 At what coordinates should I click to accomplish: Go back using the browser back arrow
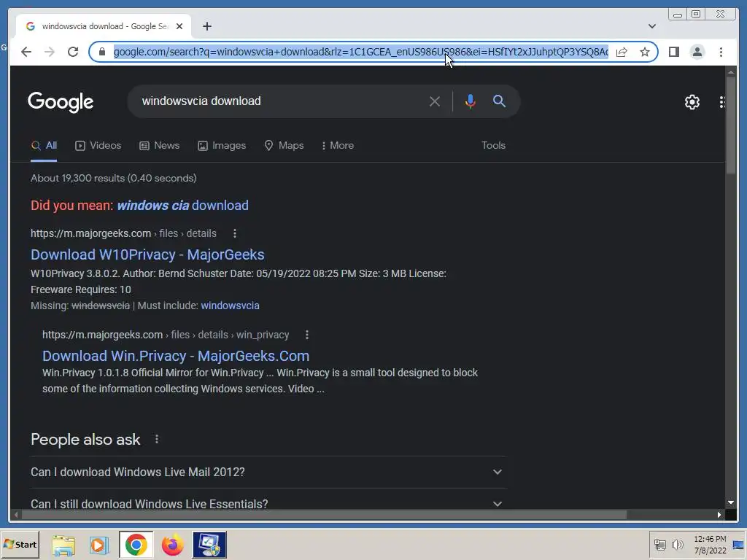point(26,52)
